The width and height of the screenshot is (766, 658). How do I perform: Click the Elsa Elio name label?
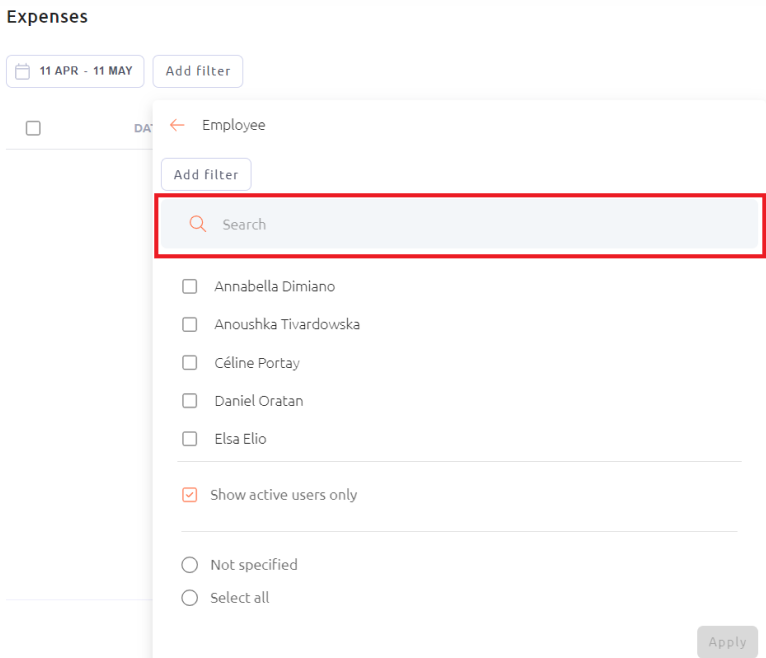tap(240, 439)
